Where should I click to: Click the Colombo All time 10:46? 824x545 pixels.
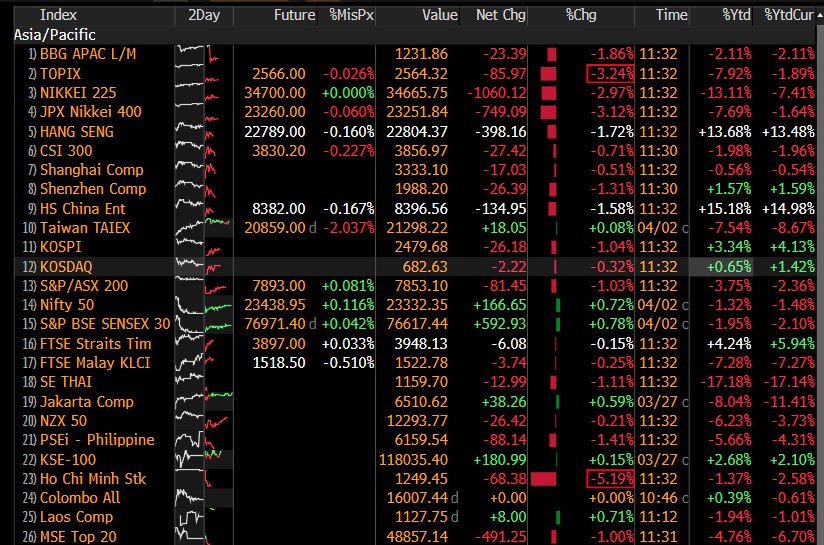coord(658,498)
